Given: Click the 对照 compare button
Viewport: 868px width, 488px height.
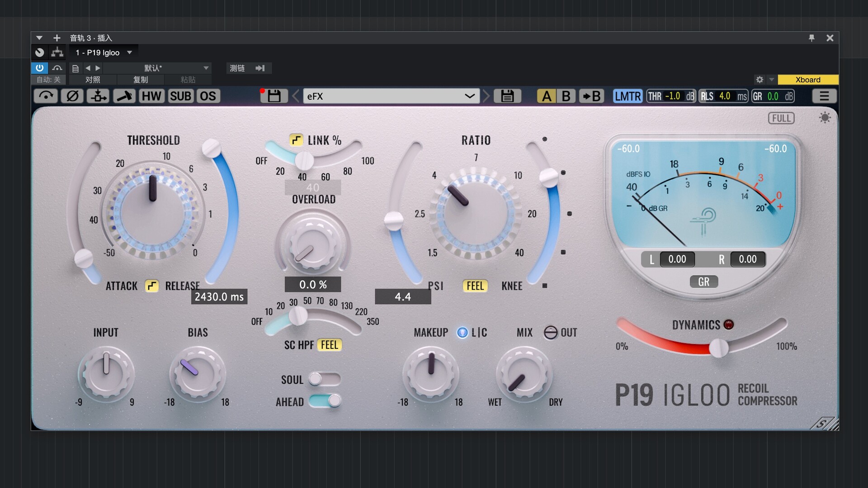Looking at the screenshot, I should click(93, 80).
